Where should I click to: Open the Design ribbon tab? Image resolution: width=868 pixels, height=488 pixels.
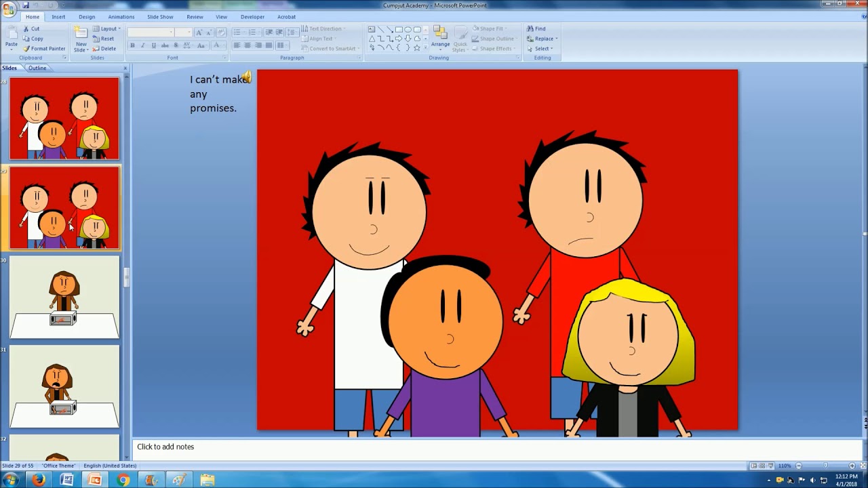(87, 16)
